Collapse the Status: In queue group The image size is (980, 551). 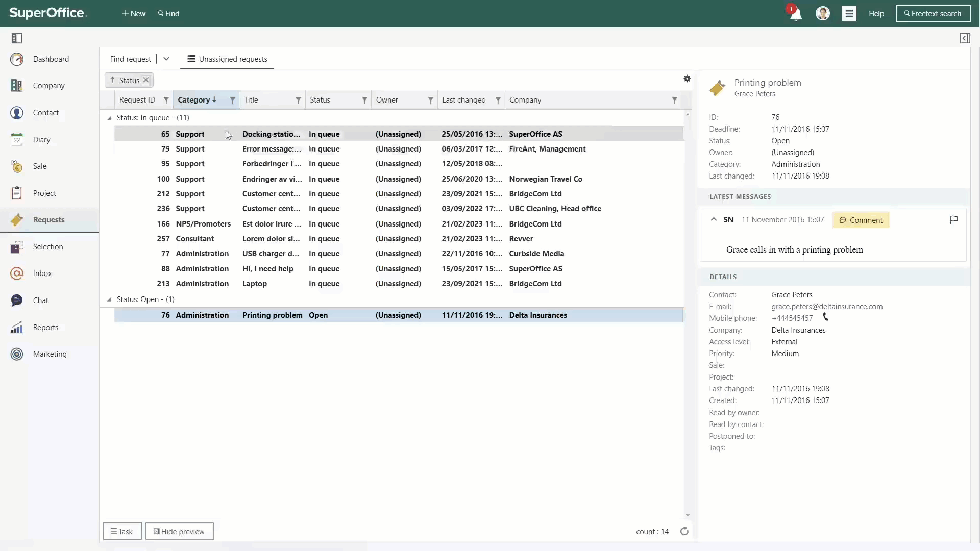point(110,118)
